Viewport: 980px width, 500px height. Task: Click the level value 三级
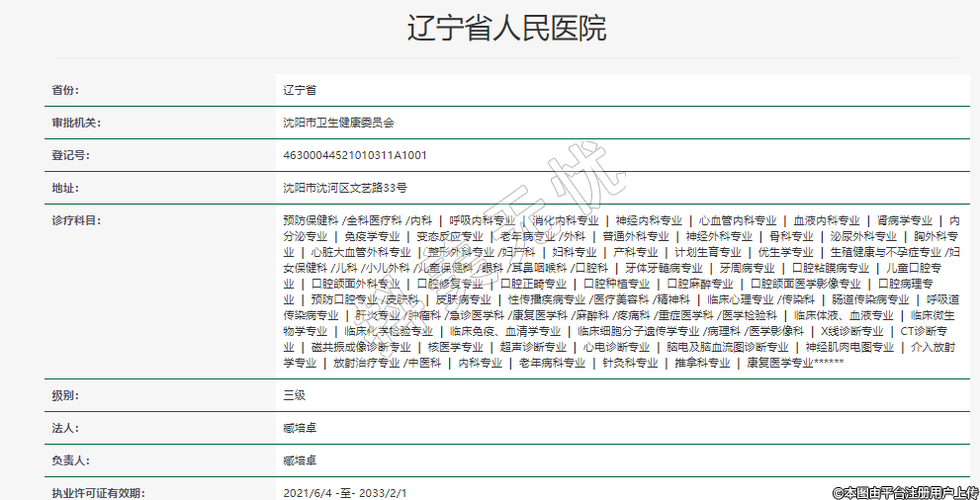click(x=294, y=395)
